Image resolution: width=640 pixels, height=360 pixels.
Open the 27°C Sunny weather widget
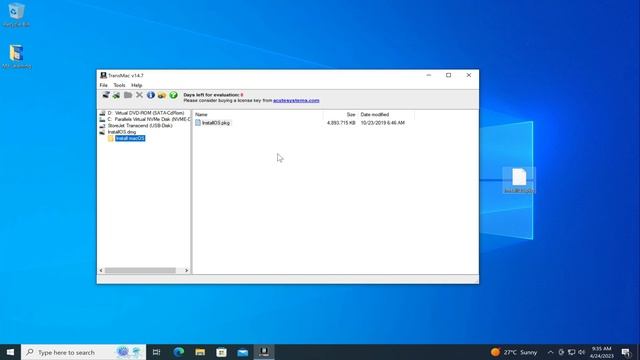click(x=514, y=352)
